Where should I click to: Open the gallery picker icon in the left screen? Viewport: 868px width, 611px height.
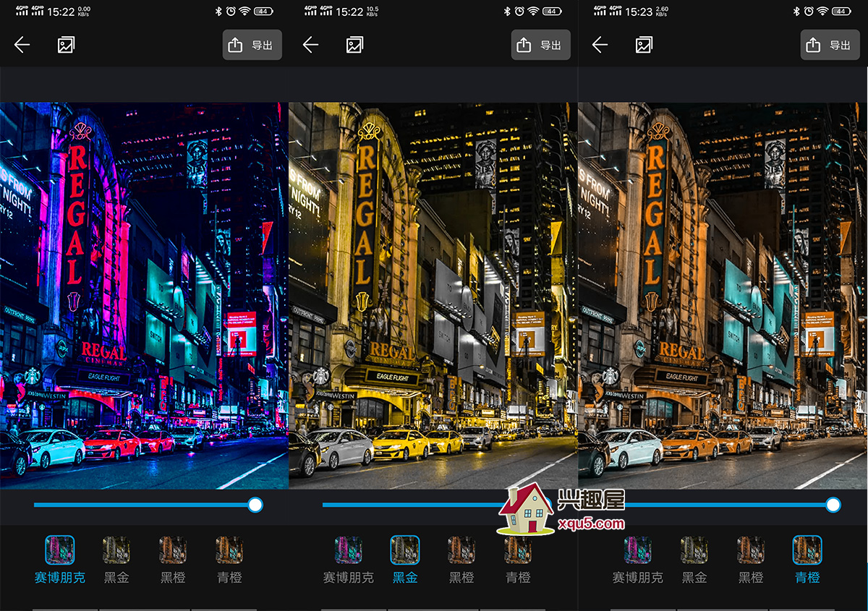click(66, 45)
